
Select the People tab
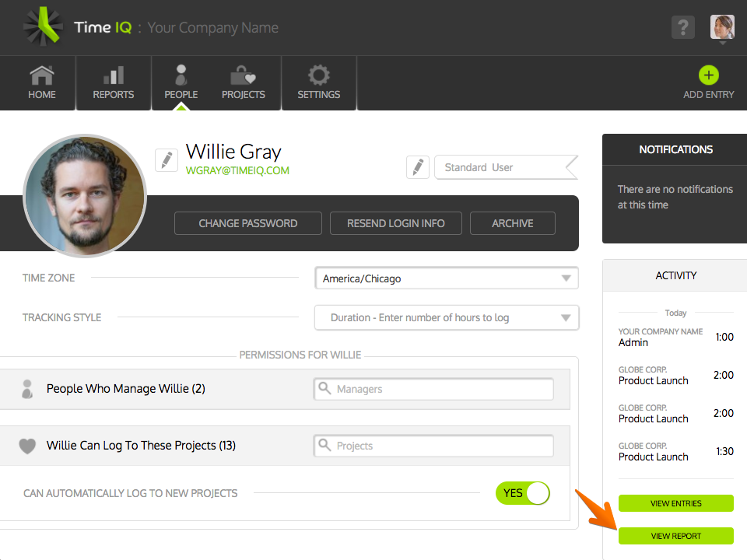tap(181, 83)
